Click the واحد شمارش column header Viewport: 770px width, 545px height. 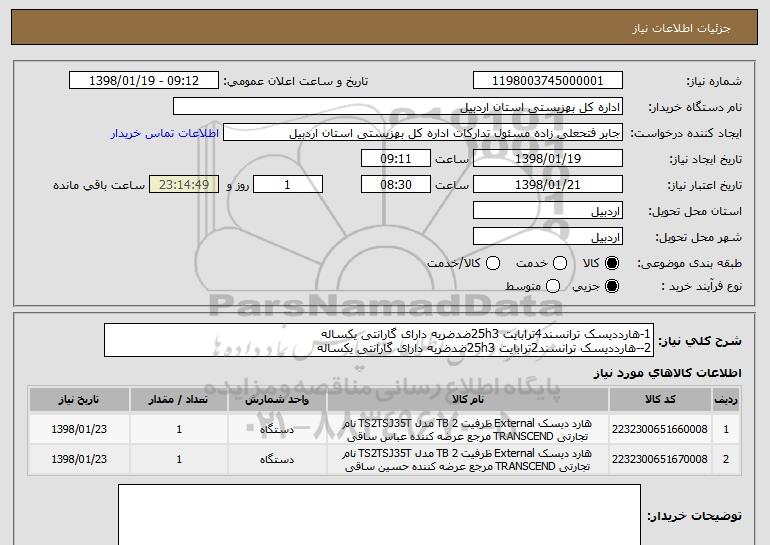[277, 399]
